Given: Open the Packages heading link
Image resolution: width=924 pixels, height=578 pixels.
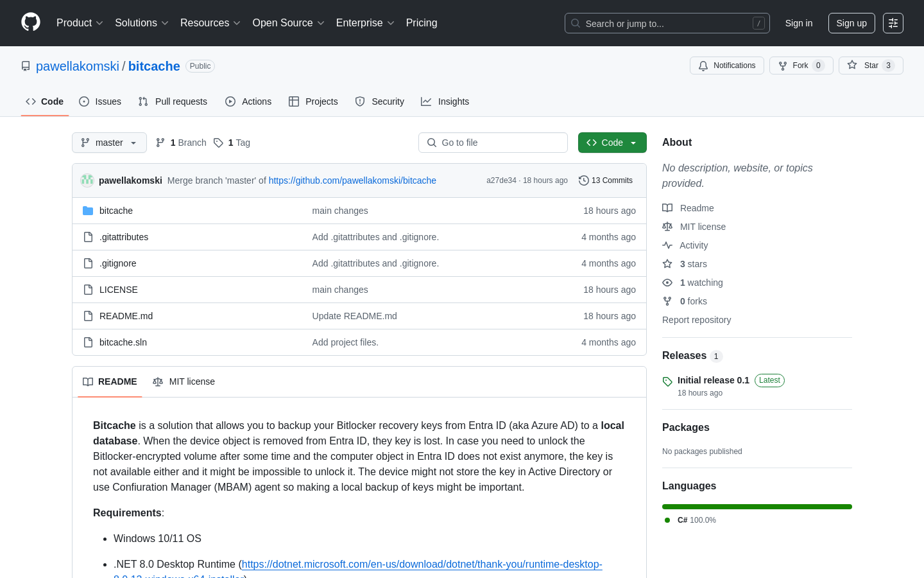Looking at the screenshot, I should [685, 428].
